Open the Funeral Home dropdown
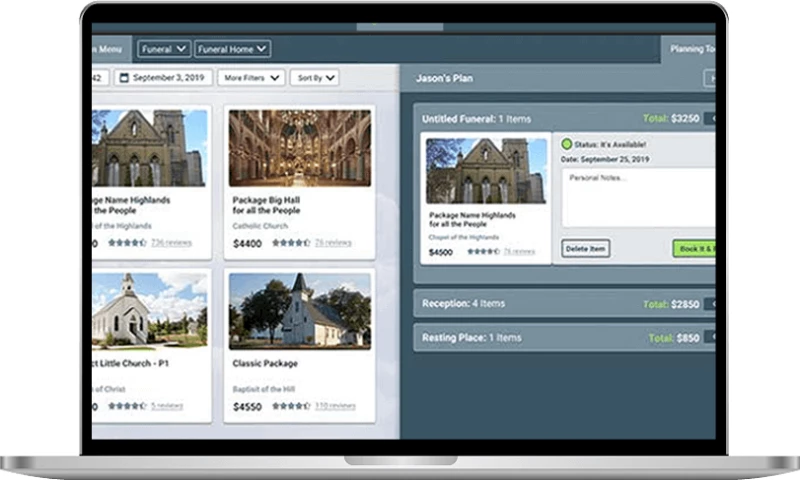The width and height of the screenshot is (800, 480). point(232,48)
